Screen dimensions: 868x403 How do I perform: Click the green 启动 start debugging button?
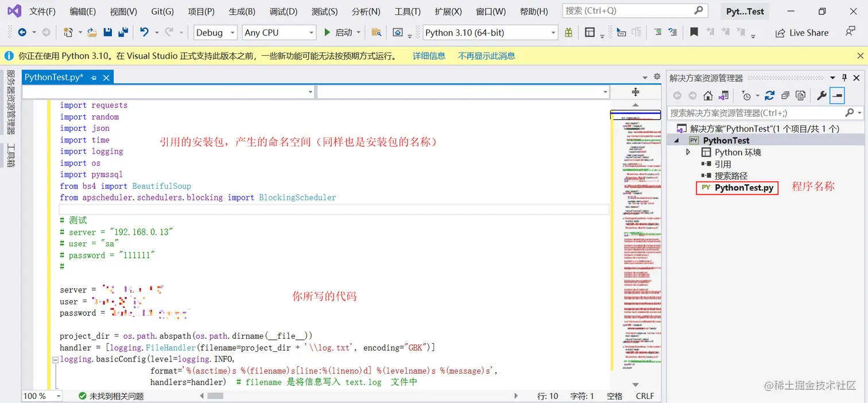pos(339,33)
